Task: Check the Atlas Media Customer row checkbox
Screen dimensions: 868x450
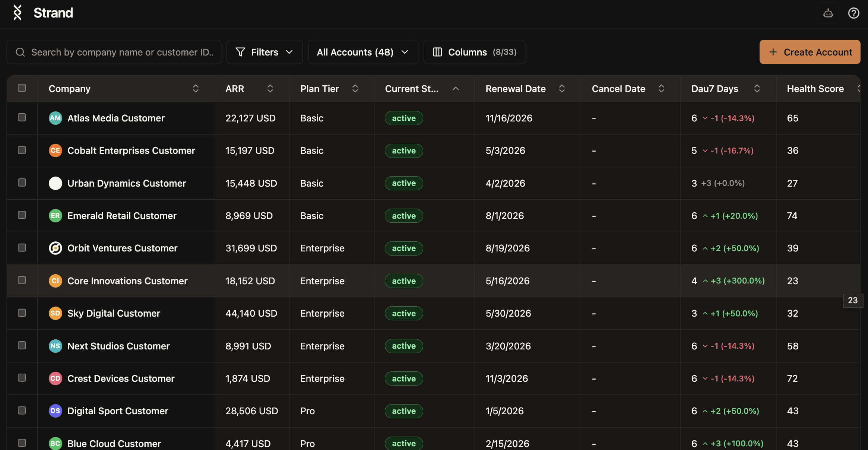Action: pyautogui.click(x=22, y=117)
